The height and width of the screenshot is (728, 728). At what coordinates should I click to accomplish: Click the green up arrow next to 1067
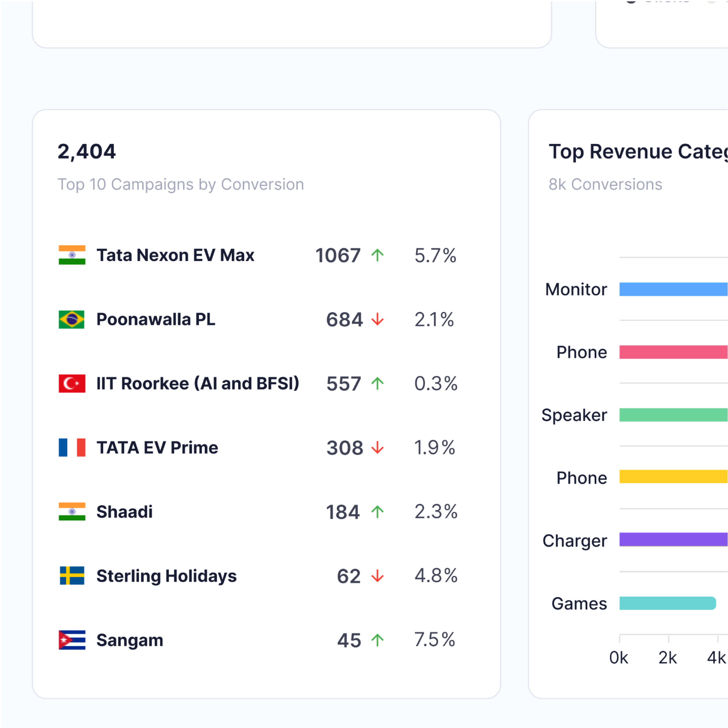point(377,255)
